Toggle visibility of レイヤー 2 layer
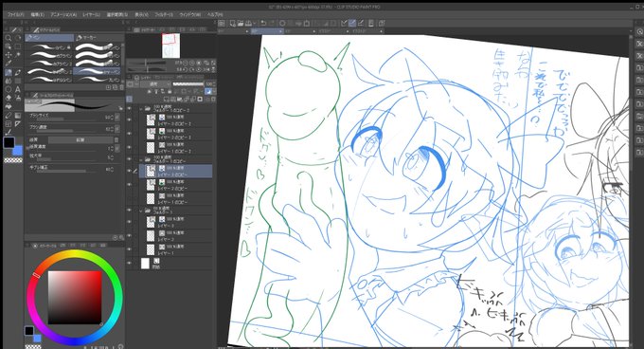 (x=130, y=235)
